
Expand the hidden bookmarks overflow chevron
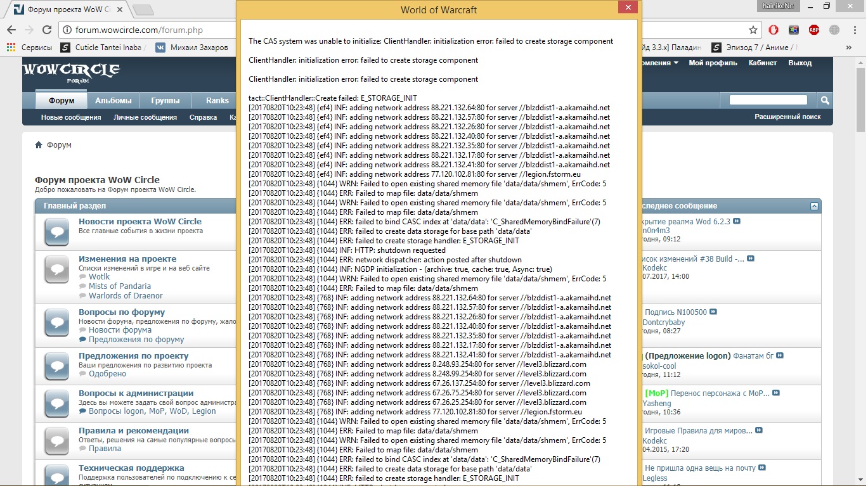tap(849, 48)
